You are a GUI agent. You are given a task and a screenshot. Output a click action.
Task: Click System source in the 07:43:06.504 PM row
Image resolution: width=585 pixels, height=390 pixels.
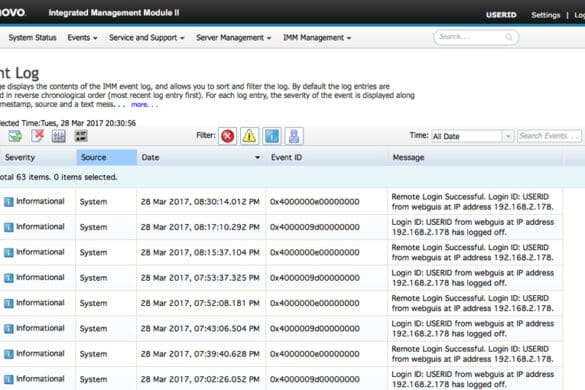pyautogui.click(x=93, y=329)
